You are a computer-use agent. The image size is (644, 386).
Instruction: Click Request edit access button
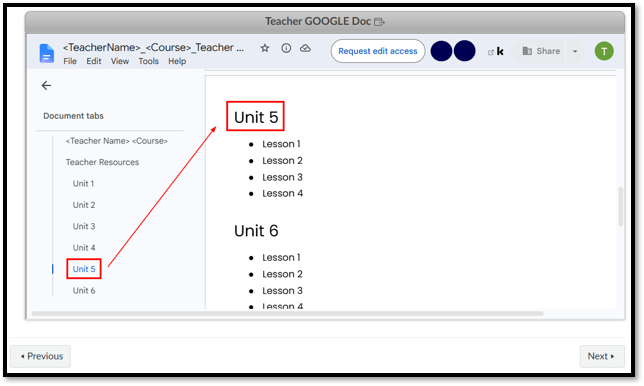coord(378,51)
